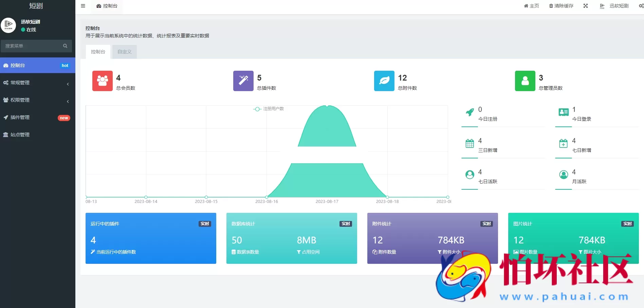Click the 08-17 peak point on the chart
The width and height of the screenshot is (644, 308).
click(x=327, y=107)
